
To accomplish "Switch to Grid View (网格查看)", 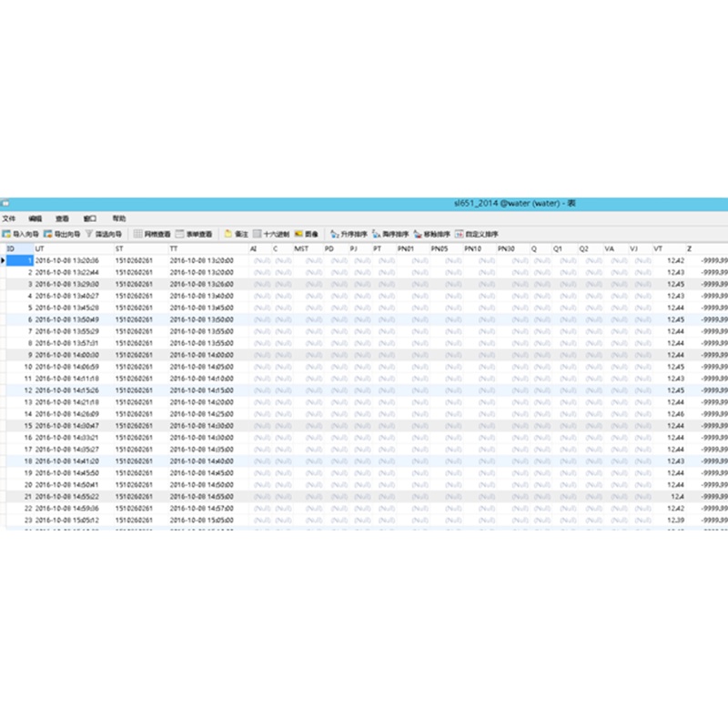I will click(x=152, y=234).
